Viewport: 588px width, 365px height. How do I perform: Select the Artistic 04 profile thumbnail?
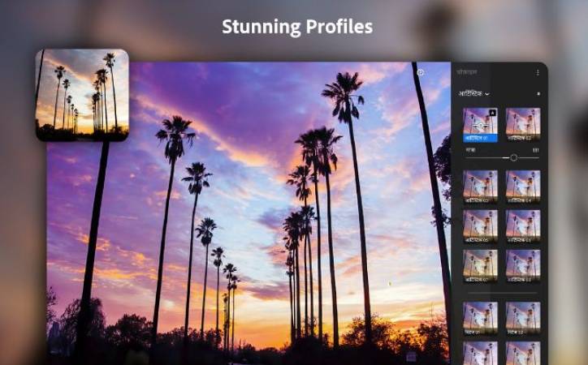(x=523, y=187)
